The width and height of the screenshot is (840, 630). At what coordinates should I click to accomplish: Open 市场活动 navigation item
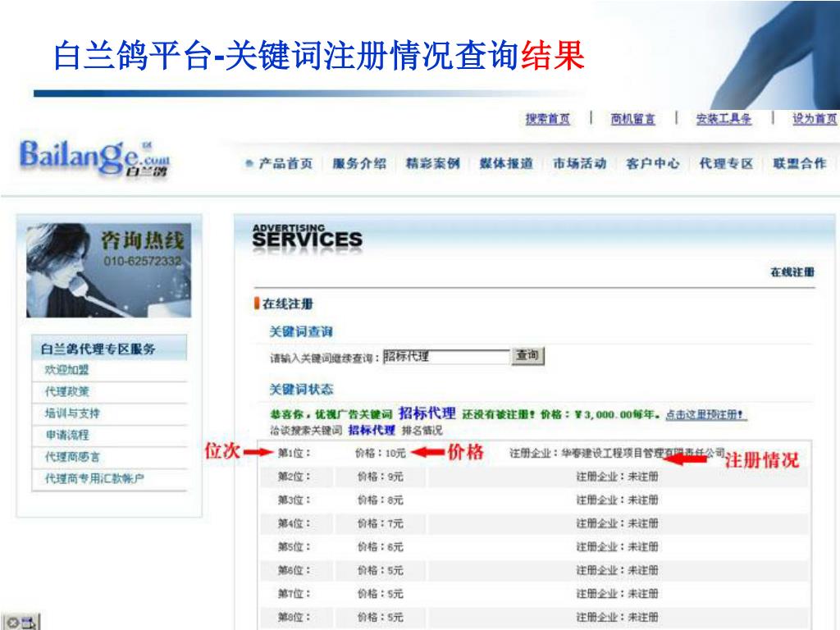pyautogui.click(x=580, y=163)
